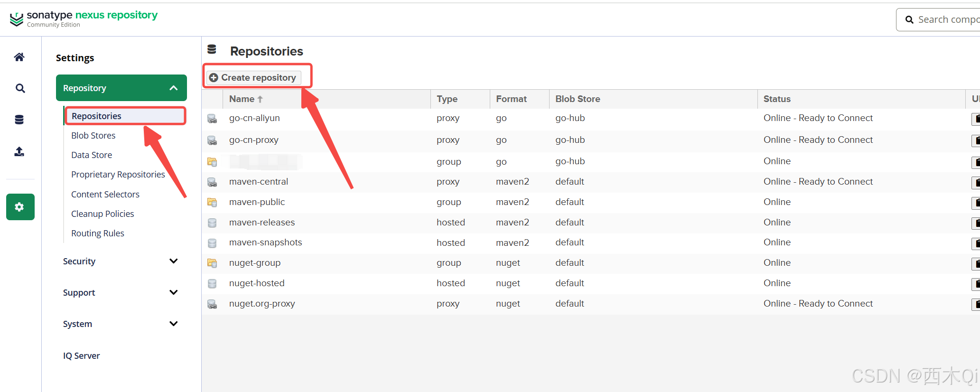This screenshot has height=392, width=980.
Task: Copy URL button for go-cn-proxy row
Action: (976, 140)
